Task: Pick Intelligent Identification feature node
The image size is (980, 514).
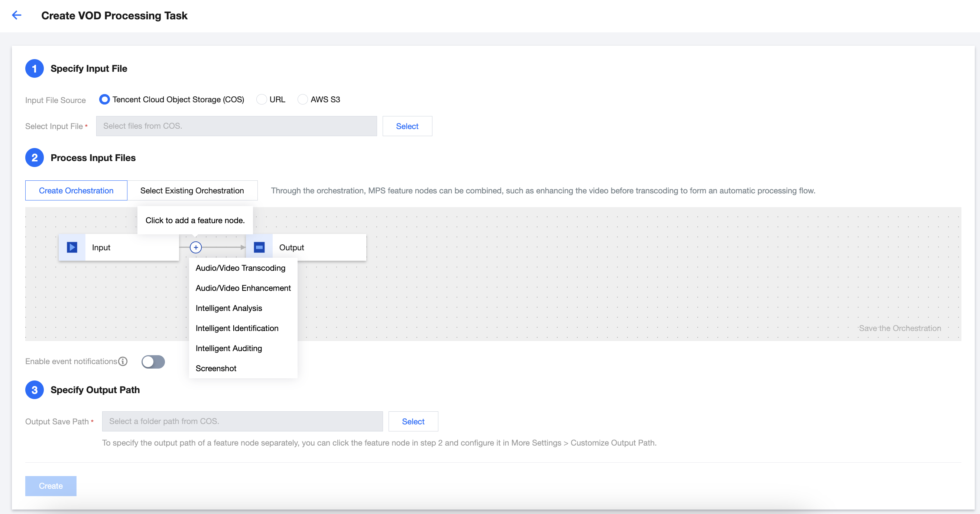Action: click(237, 328)
